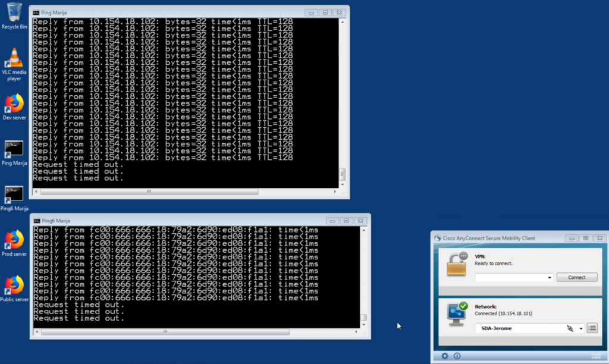Screen dimensions: 609x364
Task: Click the VPN padlock icon
Action: point(457,266)
